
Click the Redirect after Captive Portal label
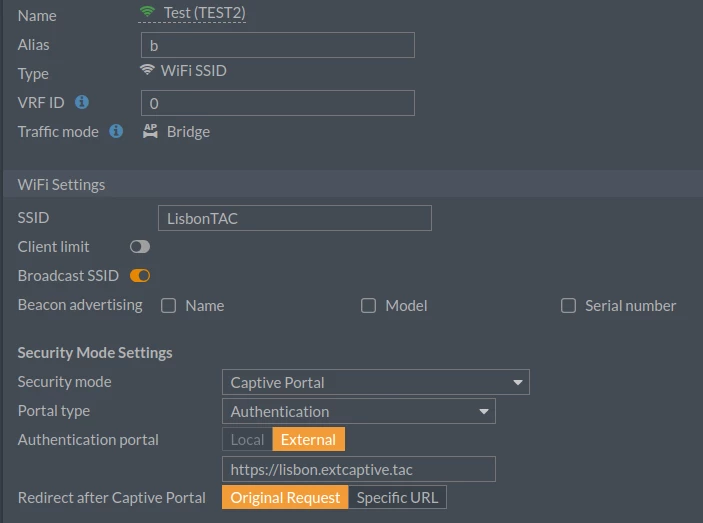(112, 497)
